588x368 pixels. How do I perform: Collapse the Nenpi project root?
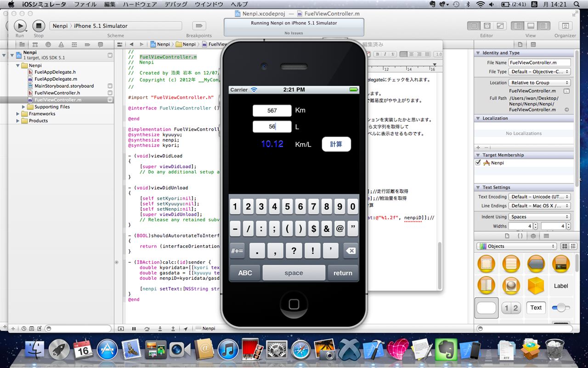[x=11, y=55]
